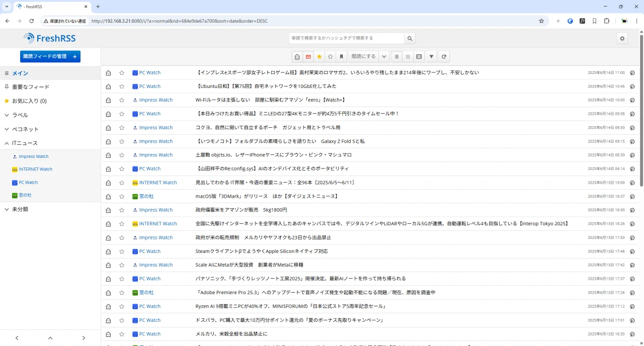Open dropdown arrow next to 既読にする
Screen dimensions: 644x346
coord(384,57)
